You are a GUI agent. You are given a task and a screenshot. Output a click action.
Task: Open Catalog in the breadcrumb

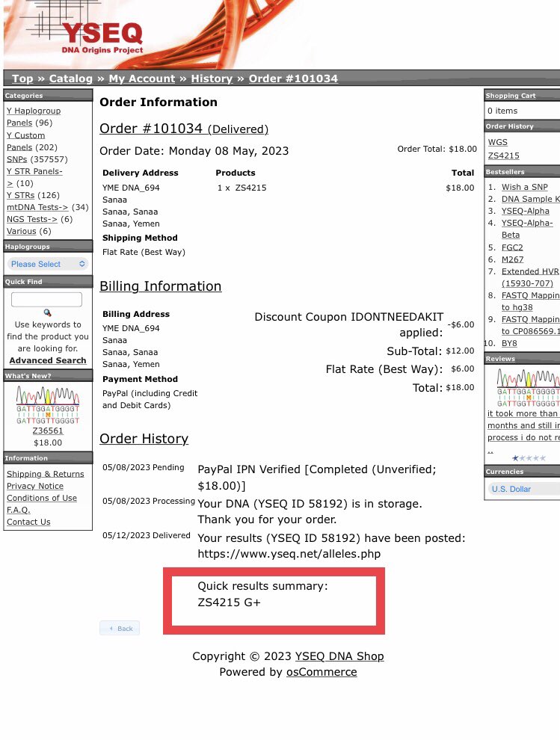71,78
